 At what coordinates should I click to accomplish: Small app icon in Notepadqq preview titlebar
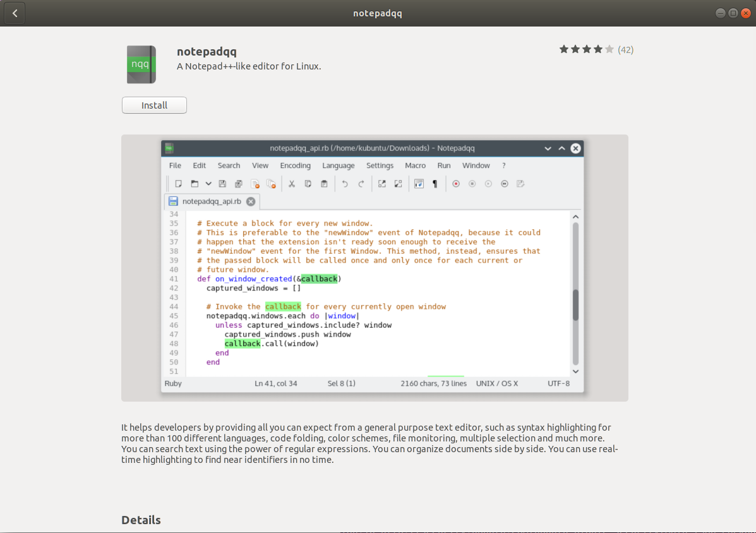(x=169, y=148)
